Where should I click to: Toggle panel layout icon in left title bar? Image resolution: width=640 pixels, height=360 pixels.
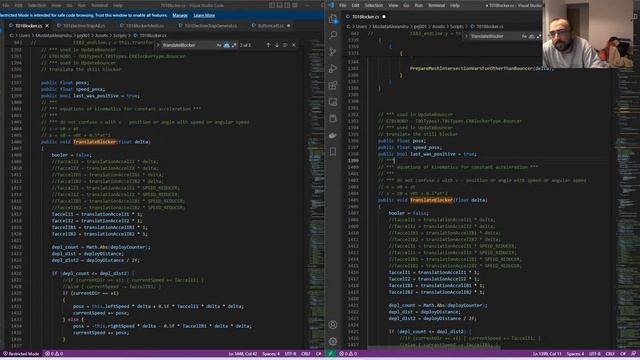point(280,5)
